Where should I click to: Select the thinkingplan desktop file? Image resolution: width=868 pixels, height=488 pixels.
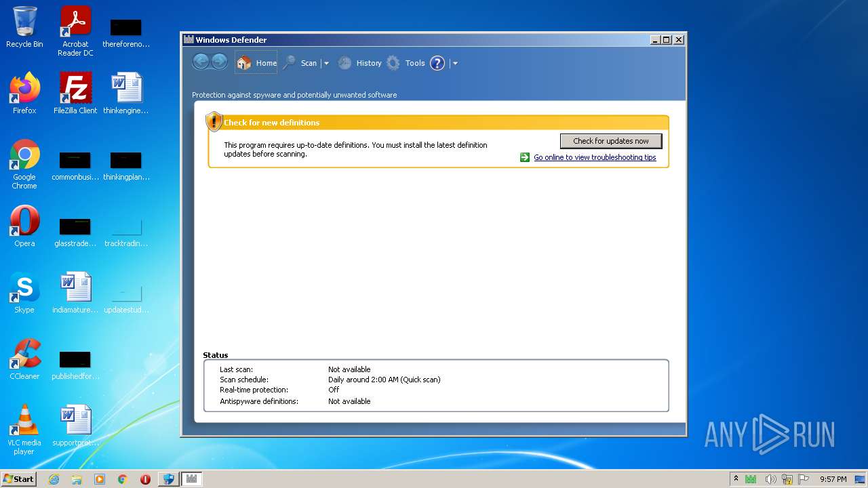point(126,164)
